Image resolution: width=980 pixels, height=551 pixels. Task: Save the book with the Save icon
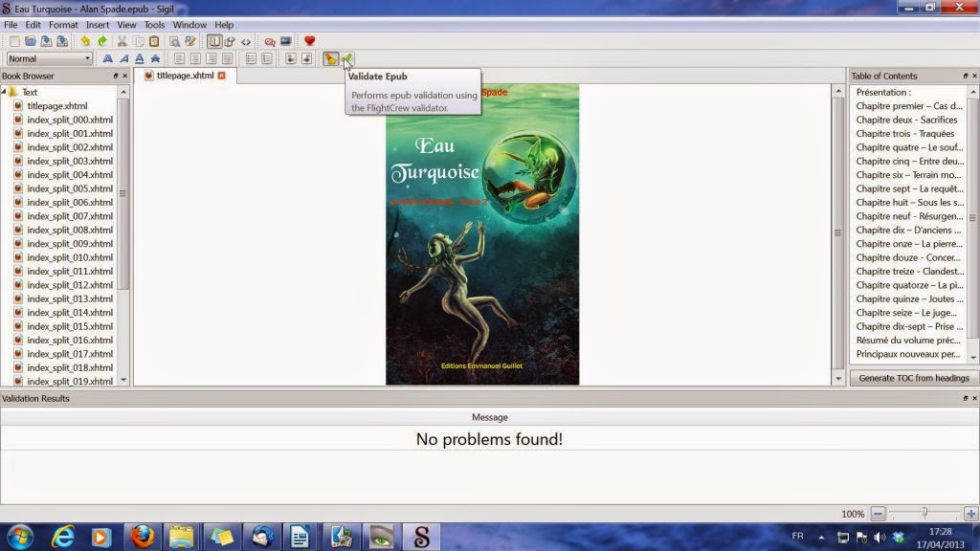(x=46, y=41)
